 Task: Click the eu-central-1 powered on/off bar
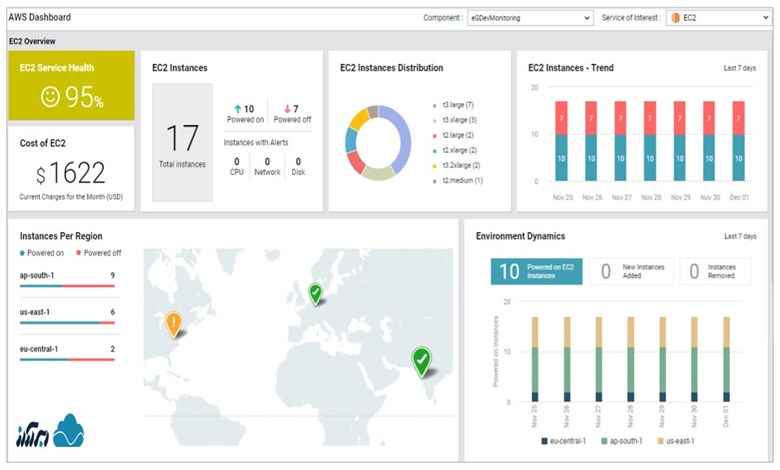[x=67, y=360]
